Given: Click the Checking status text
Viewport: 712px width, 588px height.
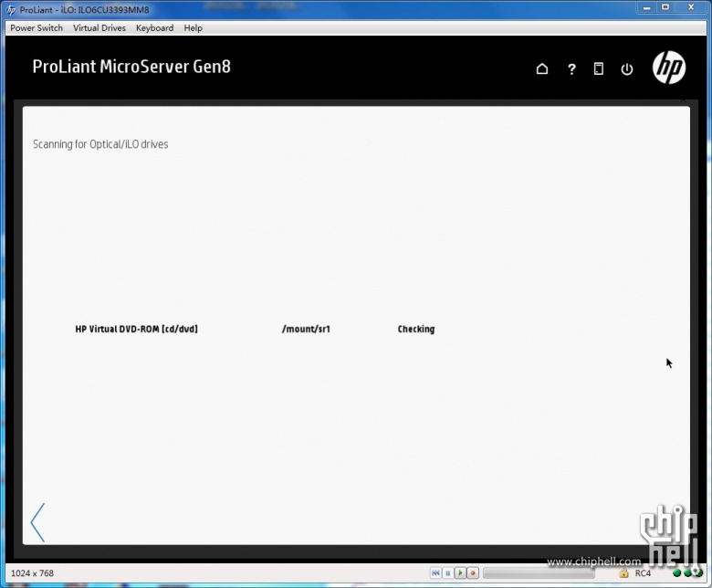Looking at the screenshot, I should [x=416, y=329].
